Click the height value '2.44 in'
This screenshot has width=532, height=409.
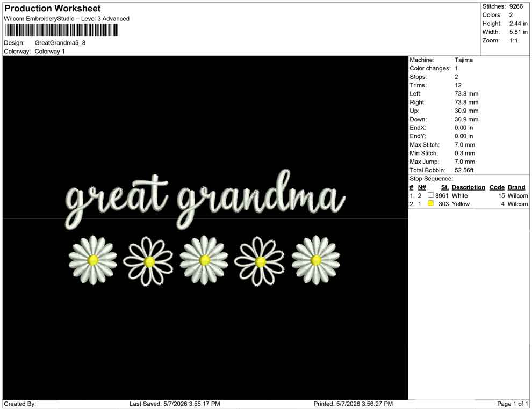click(x=518, y=24)
